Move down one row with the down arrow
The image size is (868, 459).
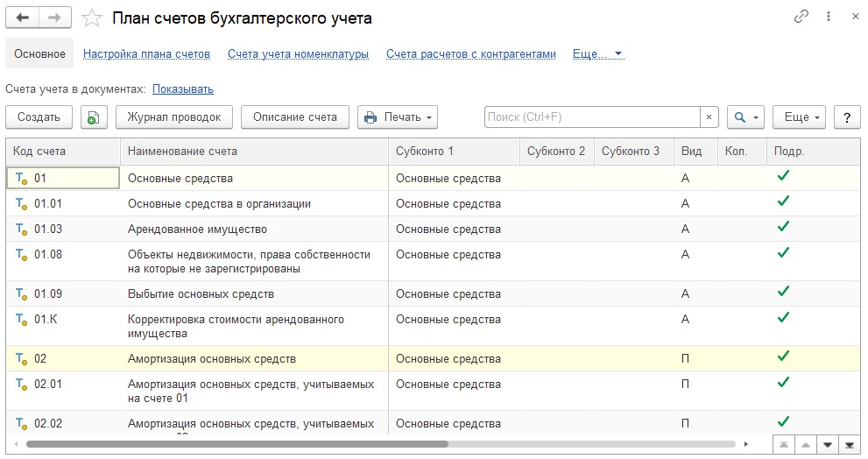[x=828, y=445]
